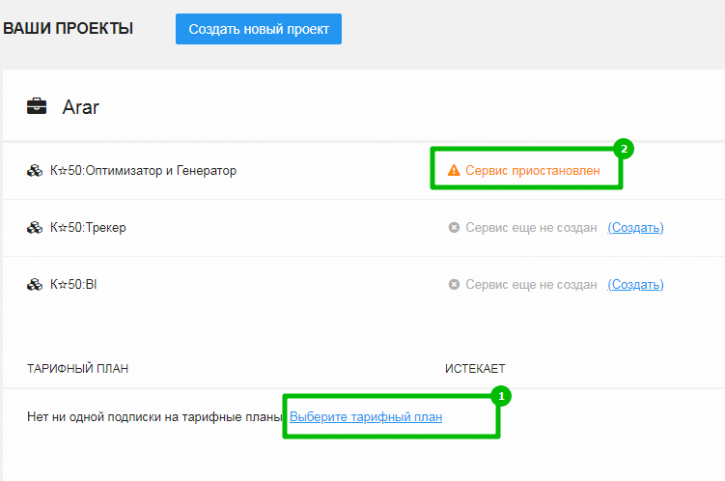The width and height of the screenshot is (725, 481).
Task: Click the Сервис приостановлен status text
Action: [x=533, y=171]
